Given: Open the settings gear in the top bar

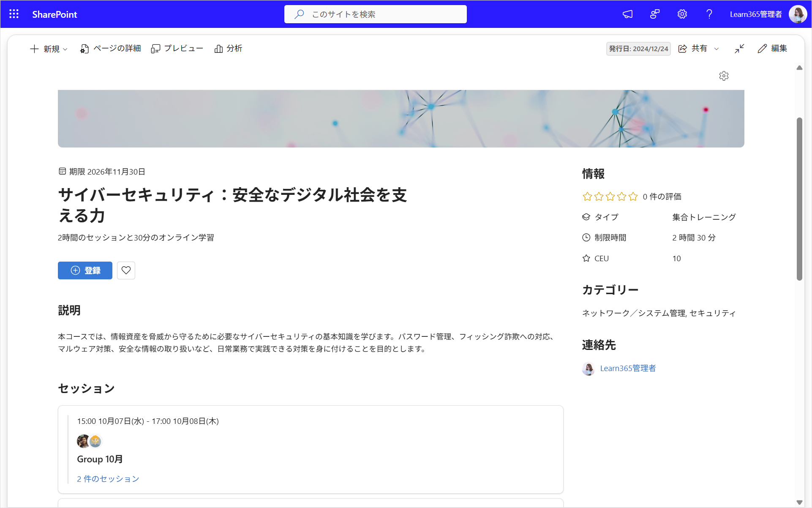Looking at the screenshot, I should (682, 14).
